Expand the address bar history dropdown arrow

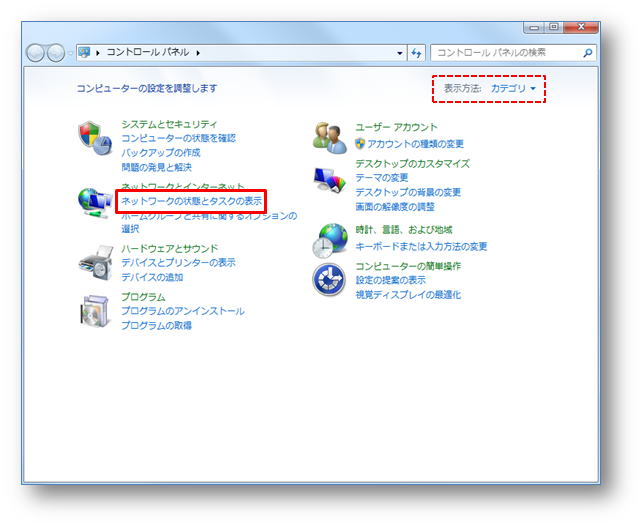(x=400, y=53)
